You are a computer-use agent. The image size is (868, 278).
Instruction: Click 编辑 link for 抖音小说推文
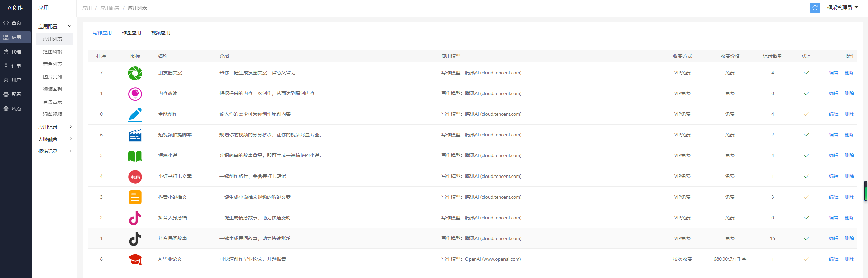click(x=833, y=197)
